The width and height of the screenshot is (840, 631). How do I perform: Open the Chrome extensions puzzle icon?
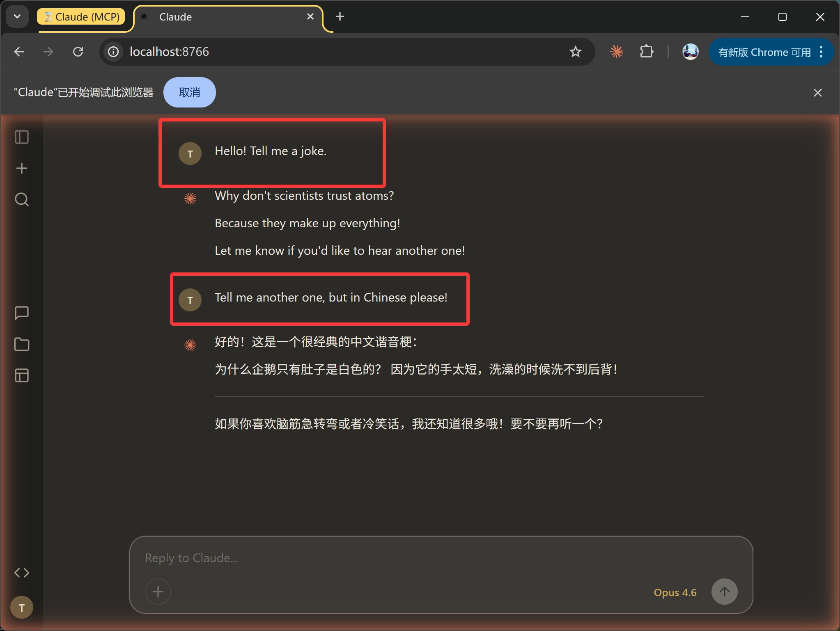(647, 52)
